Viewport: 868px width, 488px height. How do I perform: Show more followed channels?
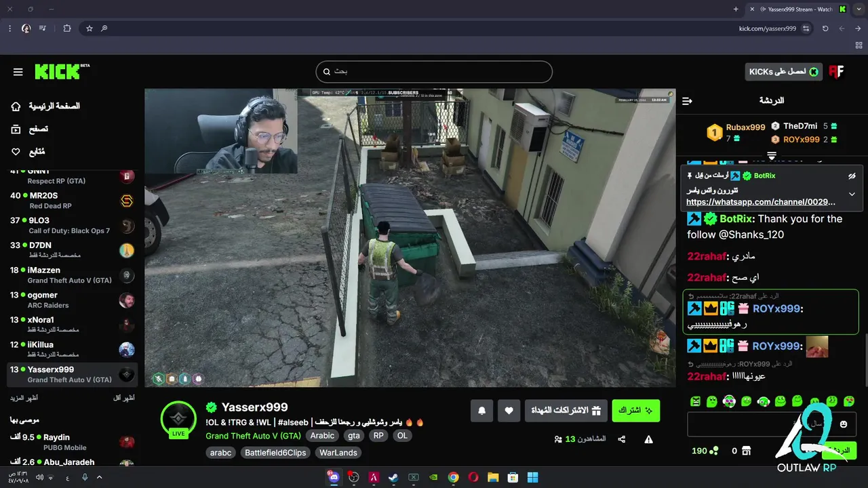23,398
